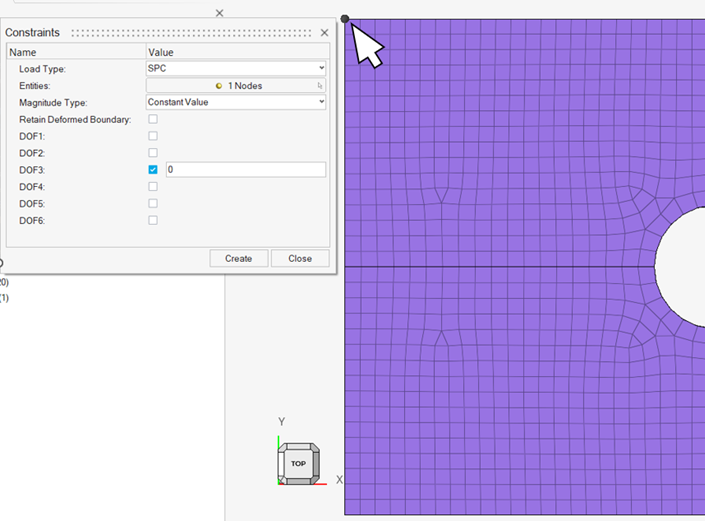Expand the Magnitude Type dropdown
705x521 pixels.
(x=236, y=102)
